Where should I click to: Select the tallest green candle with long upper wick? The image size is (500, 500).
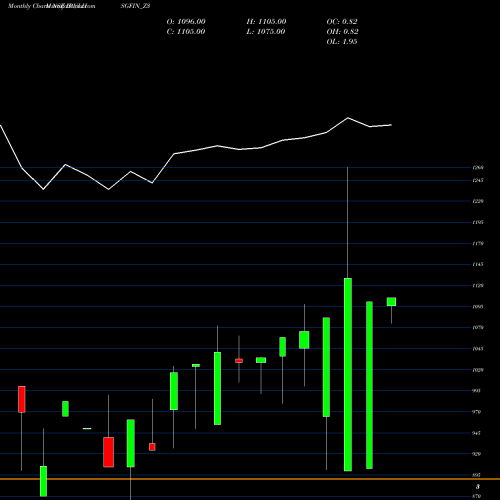348,374
